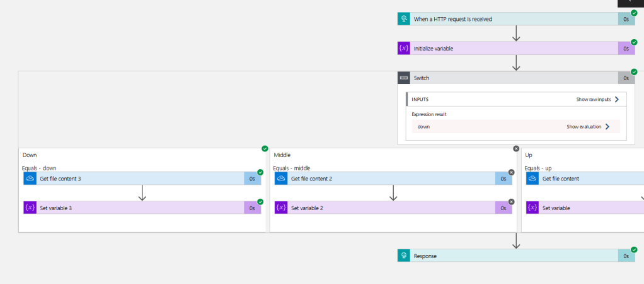Screen dimensions: 644x284
Task: Click the Set variable 3 icon
Action: click(x=30, y=208)
